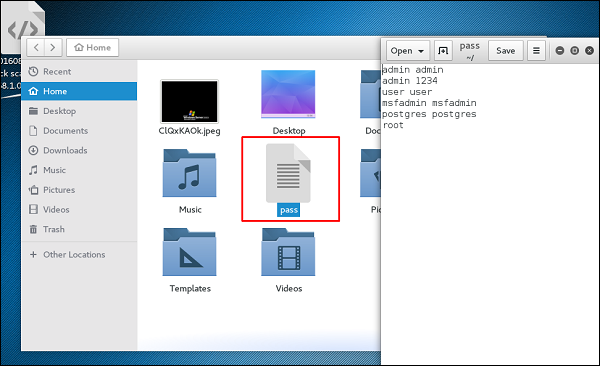
Task: Click the new document icon in gedit
Action: 443,51
